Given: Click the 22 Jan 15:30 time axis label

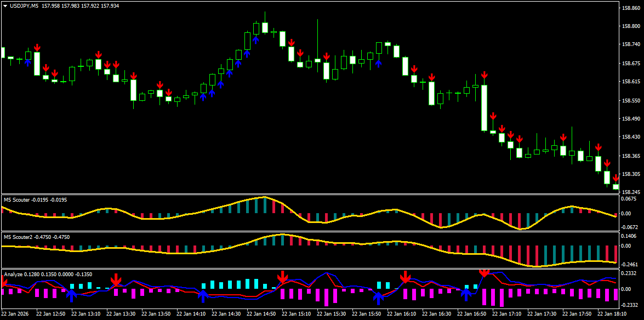Looking at the screenshot, I should (332, 314).
